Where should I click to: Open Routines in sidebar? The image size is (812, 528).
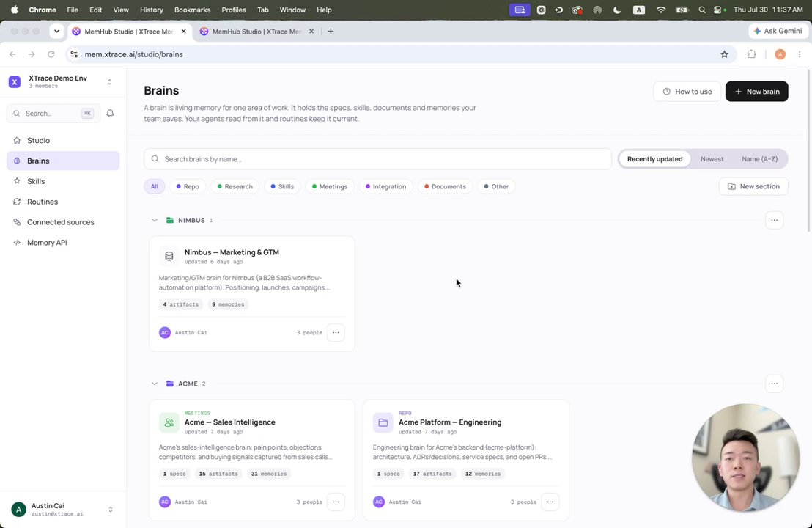(x=63, y=202)
